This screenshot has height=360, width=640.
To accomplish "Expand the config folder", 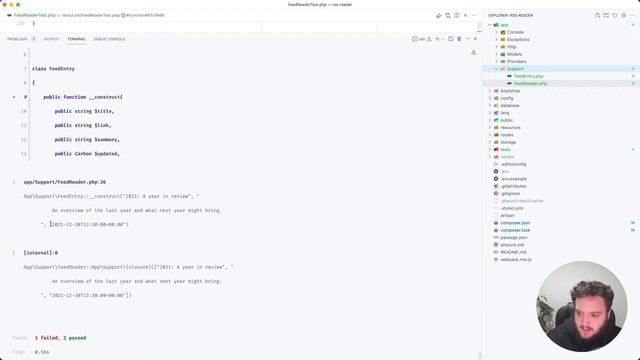I will tap(490, 98).
